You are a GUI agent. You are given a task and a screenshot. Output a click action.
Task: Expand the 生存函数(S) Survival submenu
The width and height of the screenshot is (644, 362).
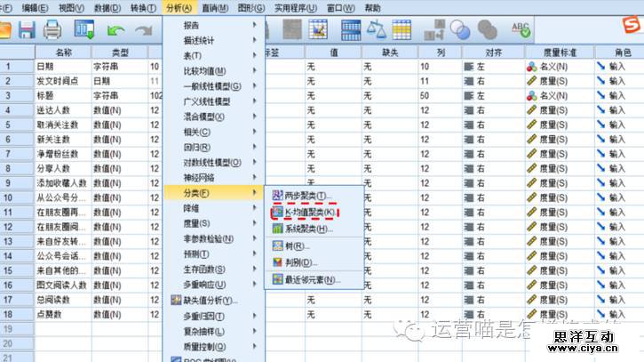coord(213,269)
